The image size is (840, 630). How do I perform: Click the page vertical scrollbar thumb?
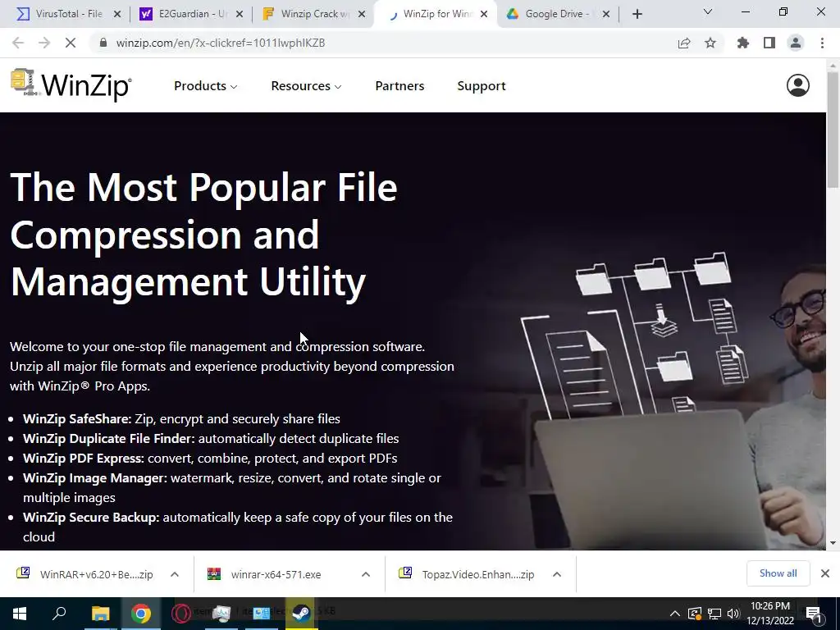833,130
